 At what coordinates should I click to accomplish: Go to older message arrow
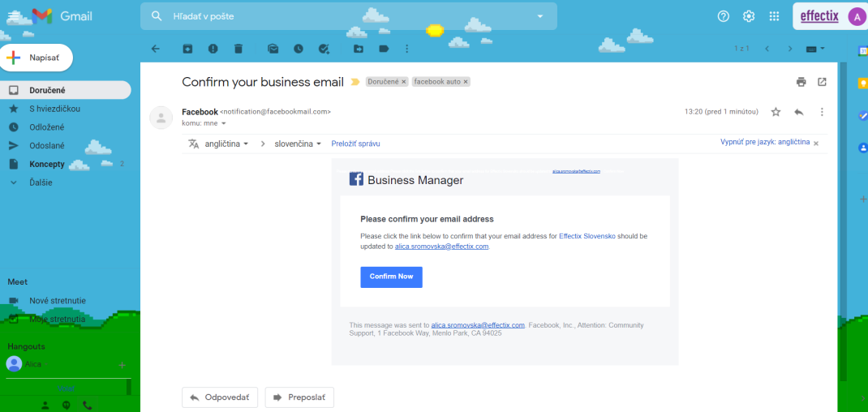[x=790, y=49]
